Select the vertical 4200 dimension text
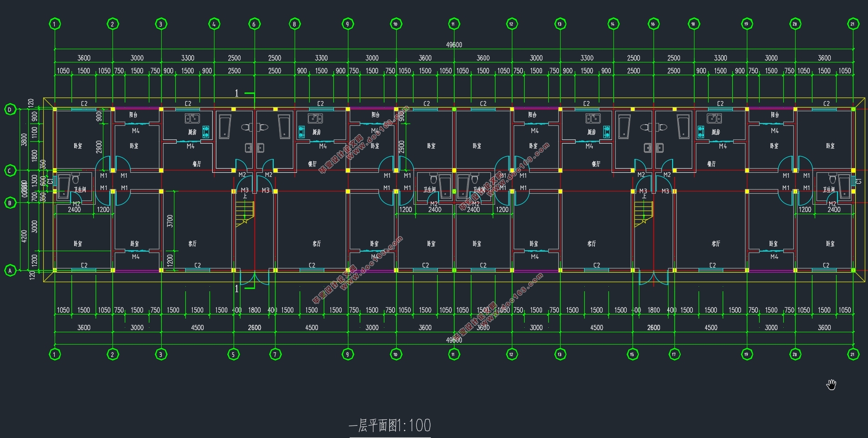 pyautogui.click(x=24, y=236)
